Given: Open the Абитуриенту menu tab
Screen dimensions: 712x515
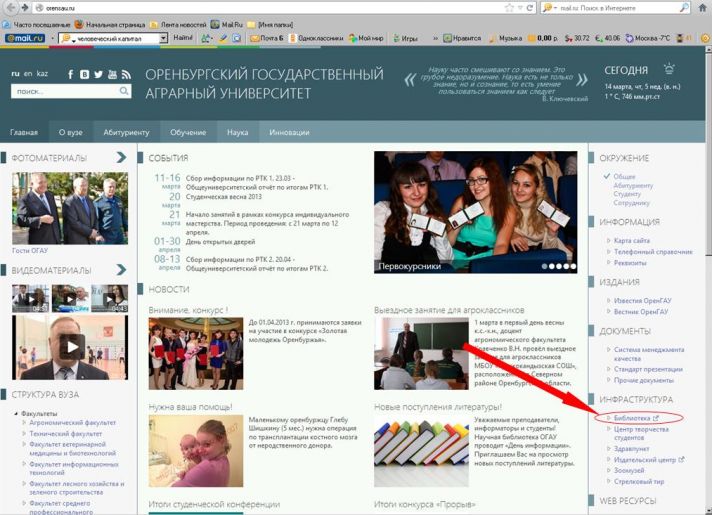Looking at the screenshot, I should [126, 132].
